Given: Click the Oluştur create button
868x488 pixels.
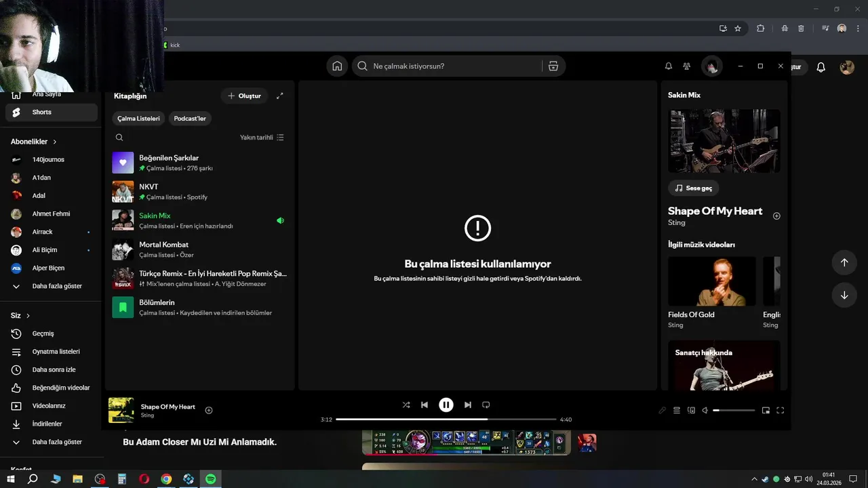Looking at the screenshot, I should click(x=244, y=96).
